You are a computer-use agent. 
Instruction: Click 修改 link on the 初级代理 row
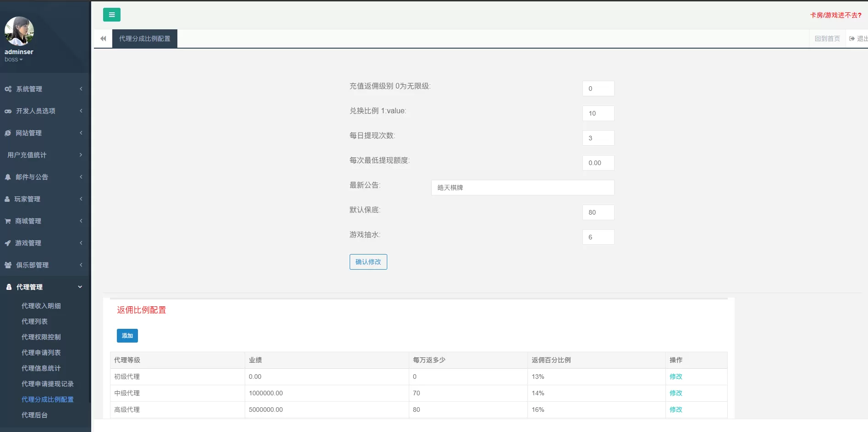pyautogui.click(x=676, y=377)
